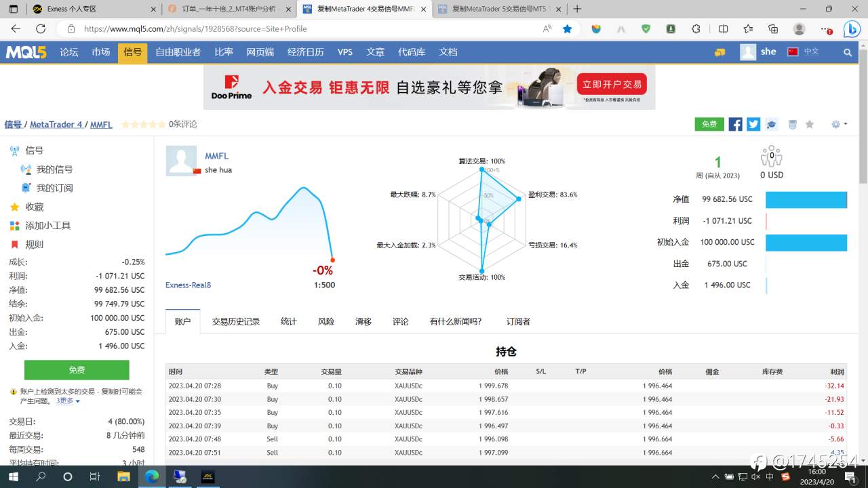Click the green 免费 subscribe button in sidebar
The height and width of the screenshot is (488, 868).
(x=77, y=370)
